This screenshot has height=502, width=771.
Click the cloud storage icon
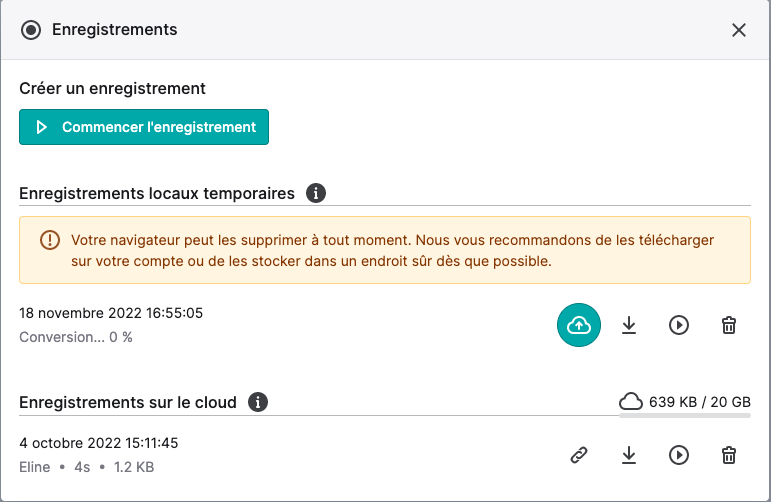630,402
